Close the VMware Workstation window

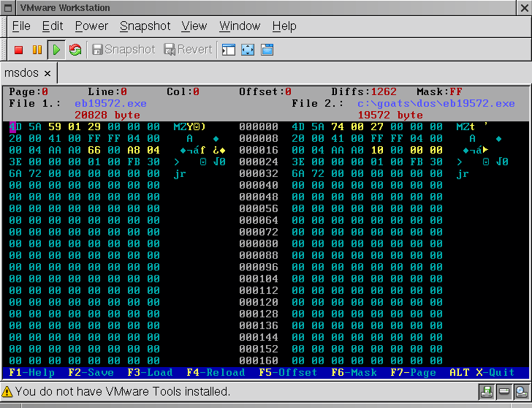pyautogui.click(x=524, y=8)
